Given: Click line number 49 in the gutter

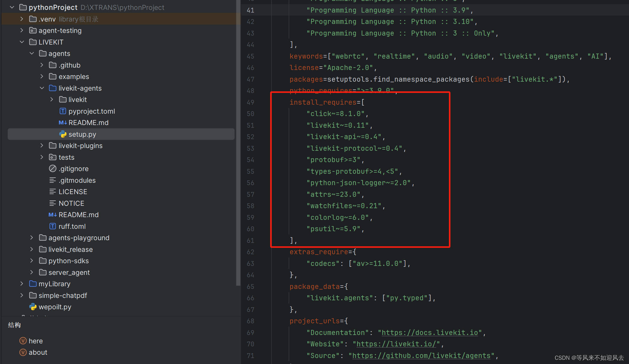Looking at the screenshot, I should pos(251,102).
